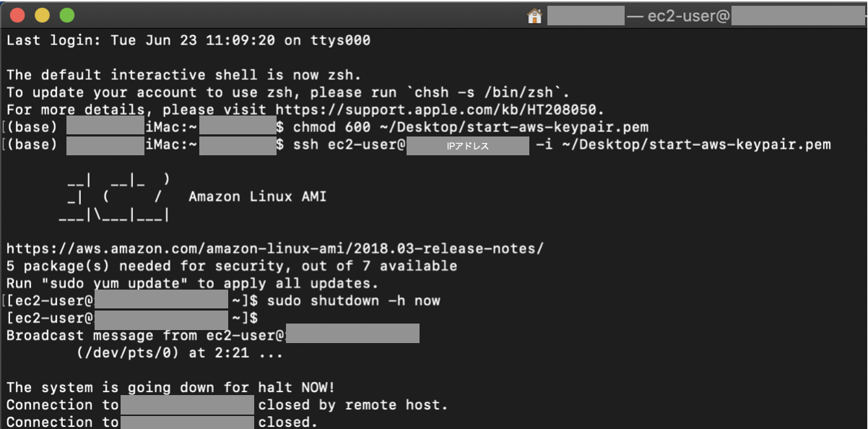Click the sudo shutdown -h now command
Screen dimensions: 868x429
[x=353, y=300]
